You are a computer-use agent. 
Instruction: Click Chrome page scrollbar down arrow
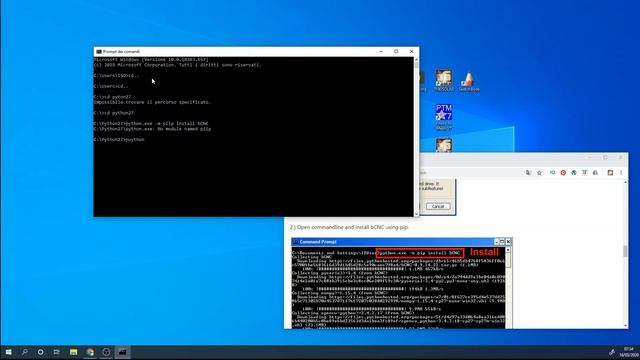(x=625, y=326)
